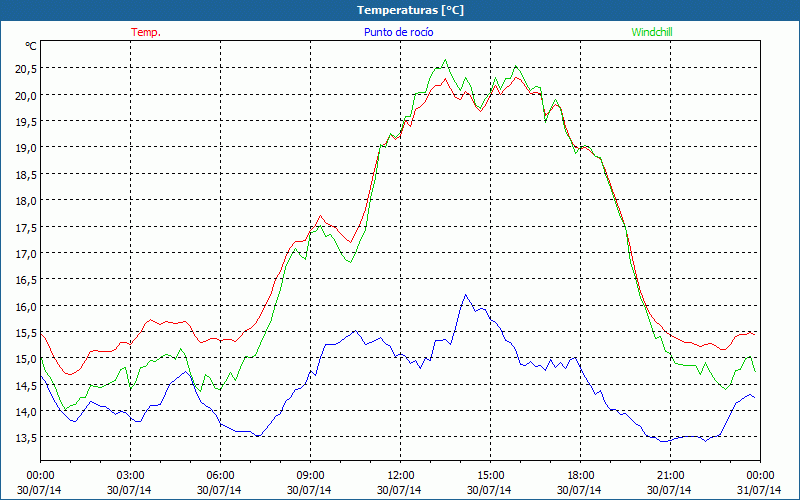Click the 17,0 y-axis value

pyautogui.click(x=26, y=254)
